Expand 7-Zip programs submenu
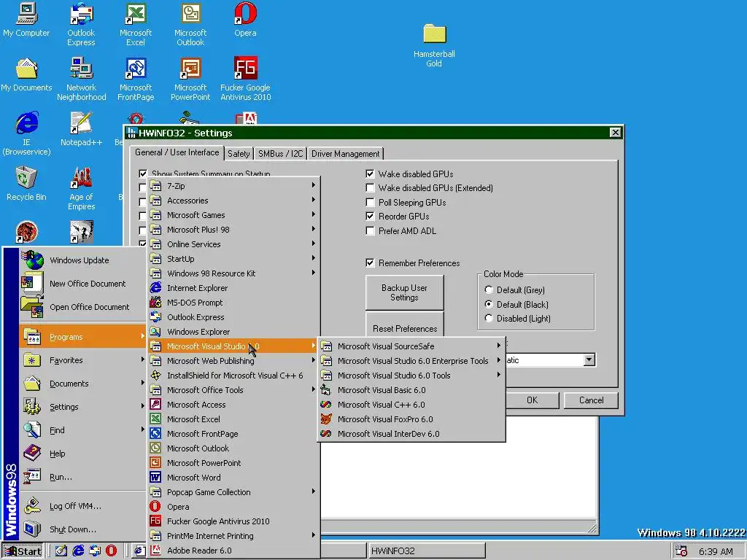This screenshot has width=747, height=560. point(233,186)
